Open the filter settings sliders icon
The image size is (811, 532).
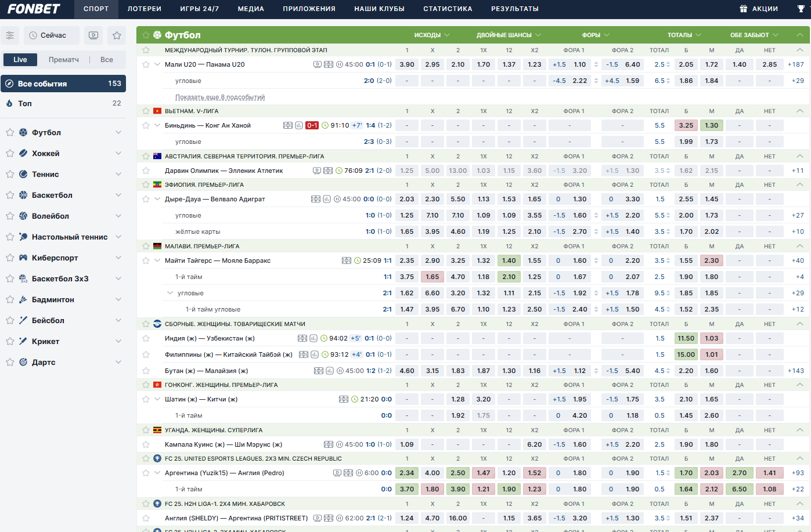(10, 35)
